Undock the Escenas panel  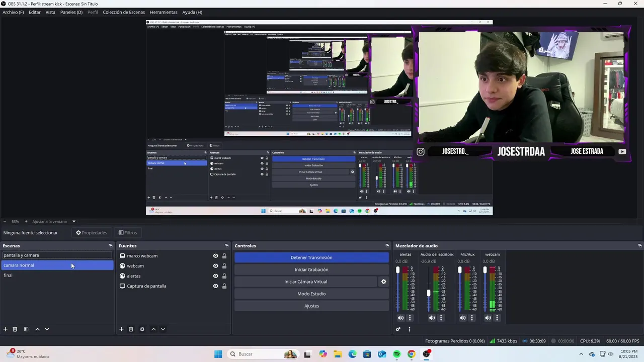(x=111, y=246)
